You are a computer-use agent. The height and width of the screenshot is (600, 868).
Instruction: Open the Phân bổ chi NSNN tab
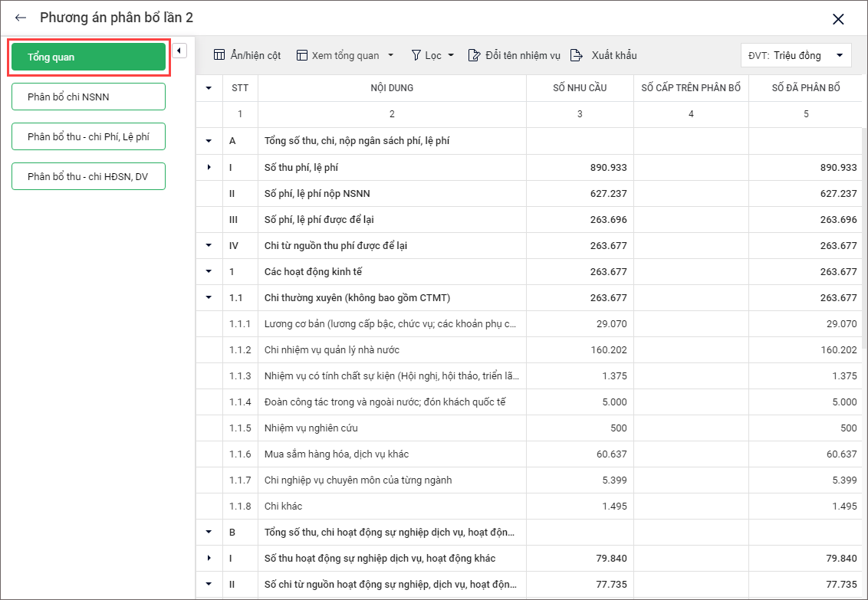(88, 97)
